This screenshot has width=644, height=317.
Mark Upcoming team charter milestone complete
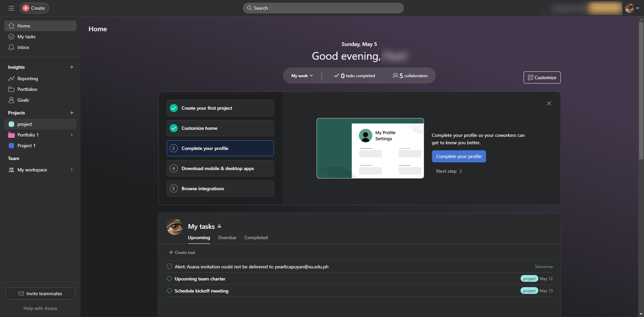point(169,279)
